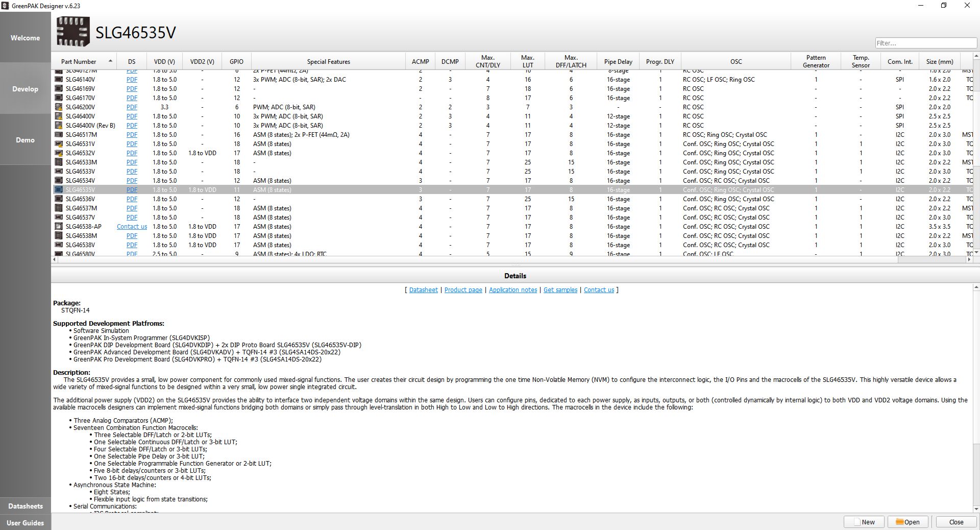Click the SLG46538-AP package icon
Screen dimensions: 980x530
pyautogui.click(x=59, y=227)
